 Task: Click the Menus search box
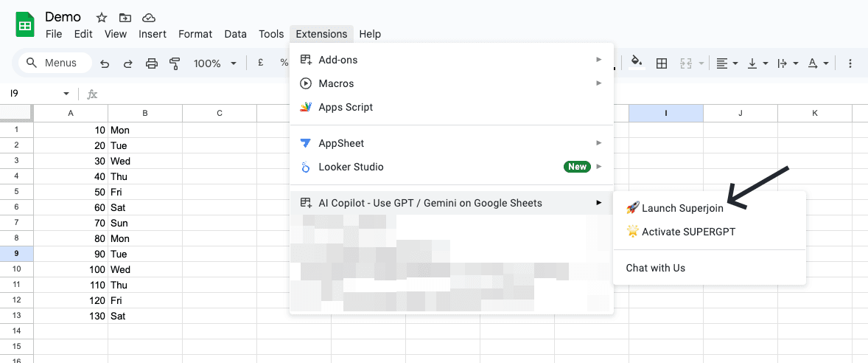(55, 63)
